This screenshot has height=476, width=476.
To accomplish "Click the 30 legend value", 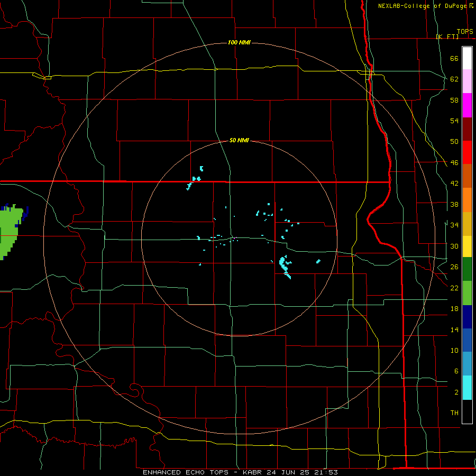I will 454,246.
